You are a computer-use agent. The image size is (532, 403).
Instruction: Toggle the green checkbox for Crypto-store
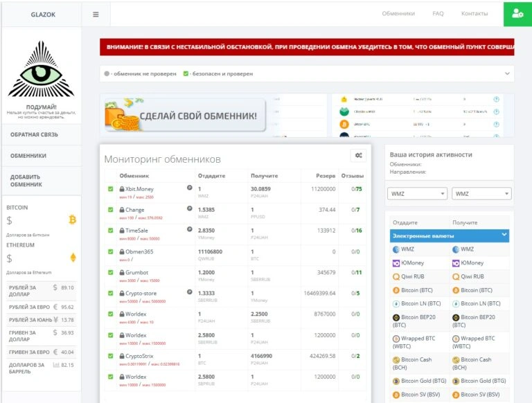[x=110, y=293]
